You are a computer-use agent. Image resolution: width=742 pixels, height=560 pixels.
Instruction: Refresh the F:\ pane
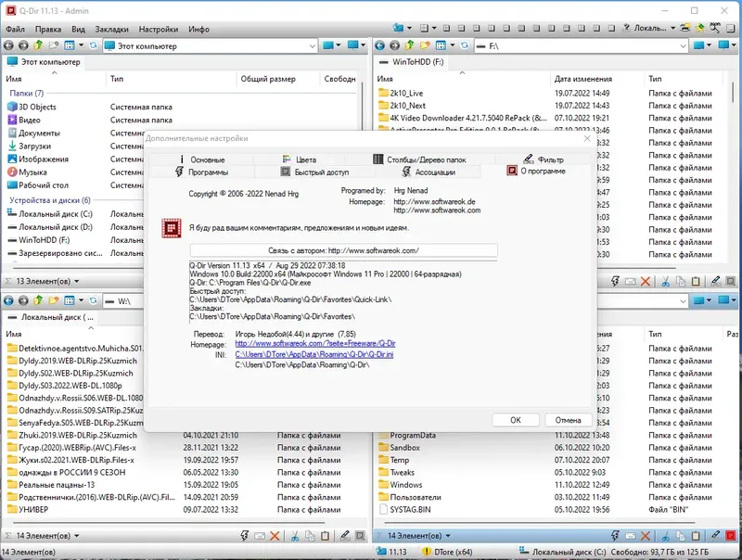[465, 45]
